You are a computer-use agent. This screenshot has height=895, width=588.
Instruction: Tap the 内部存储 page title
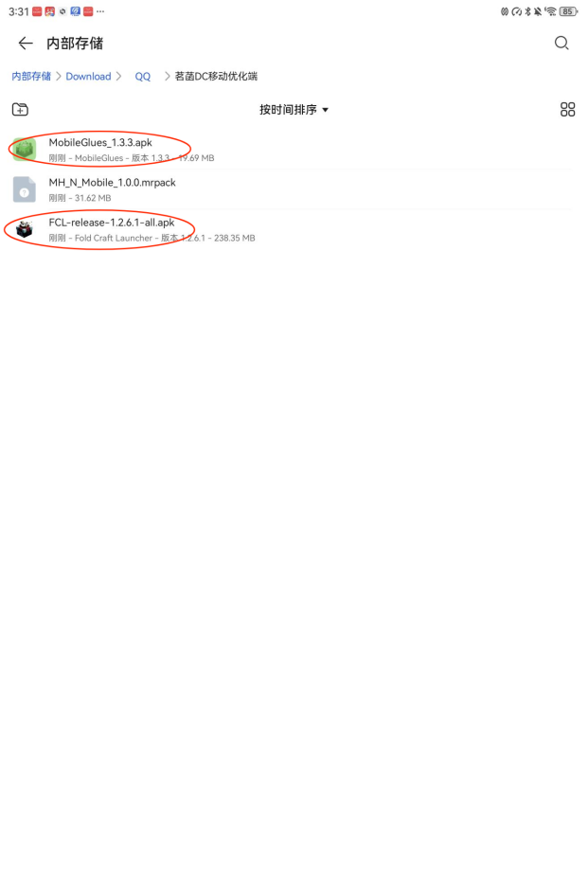pos(75,44)
